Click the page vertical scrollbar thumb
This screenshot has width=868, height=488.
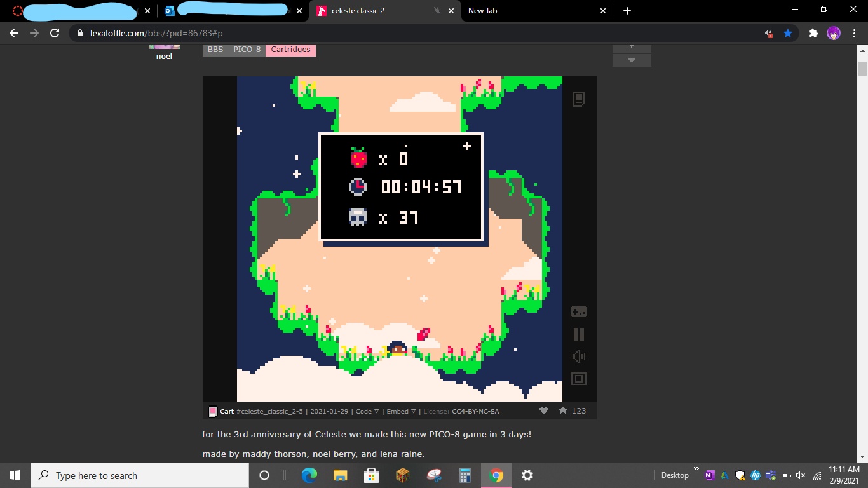click(862, 69)
